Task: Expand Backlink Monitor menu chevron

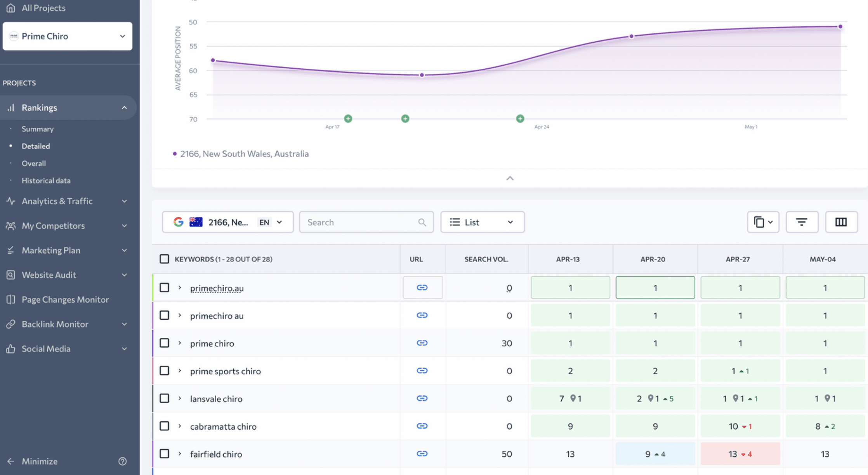Action: (x=124, y=324)
